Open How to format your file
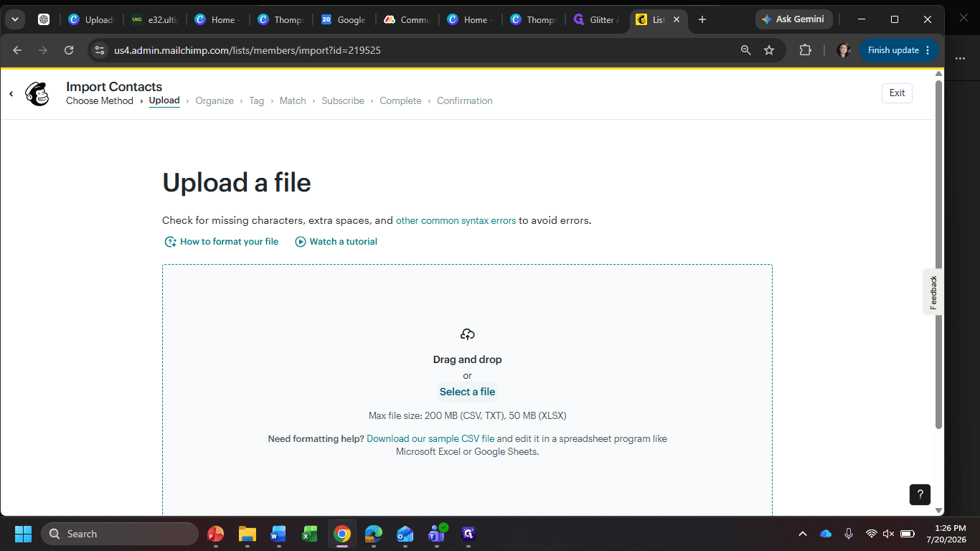Screen dimensions: 980x551 point(221,242)
